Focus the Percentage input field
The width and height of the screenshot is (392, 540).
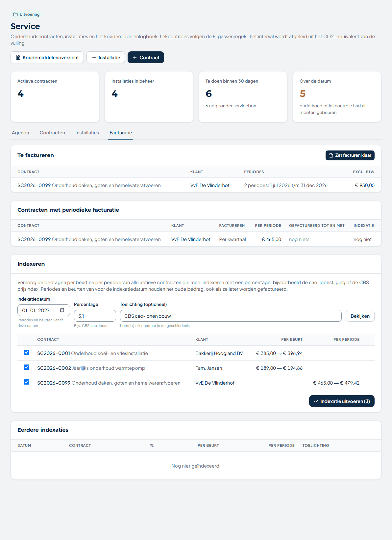pos(95,316)
